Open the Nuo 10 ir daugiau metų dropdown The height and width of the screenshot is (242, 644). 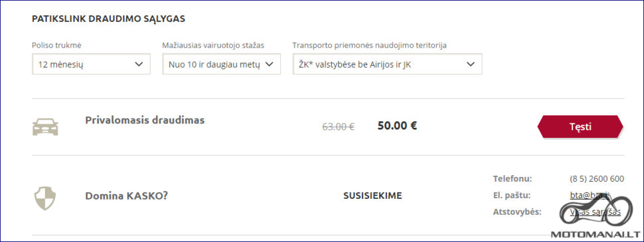(221, 64)
